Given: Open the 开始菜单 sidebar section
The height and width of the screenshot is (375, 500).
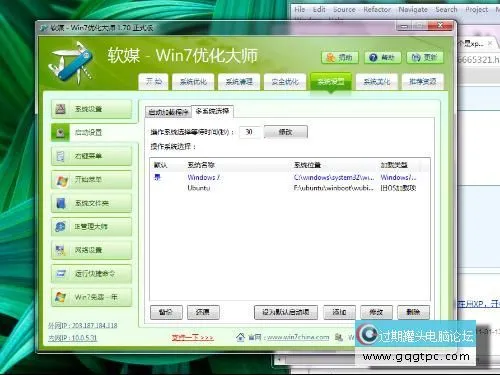Looking at the screenshot, I should pyautogui.click(x=92, y=180).
